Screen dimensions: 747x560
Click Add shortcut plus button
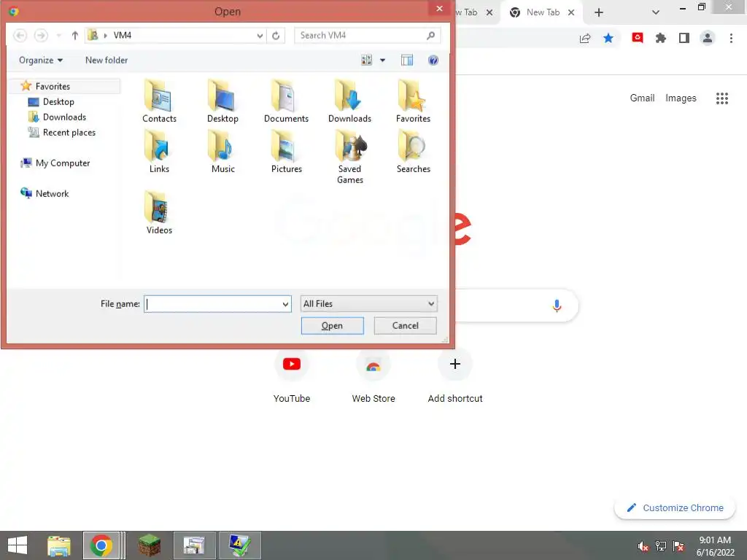pyautogui.click(x=455, y=364)
